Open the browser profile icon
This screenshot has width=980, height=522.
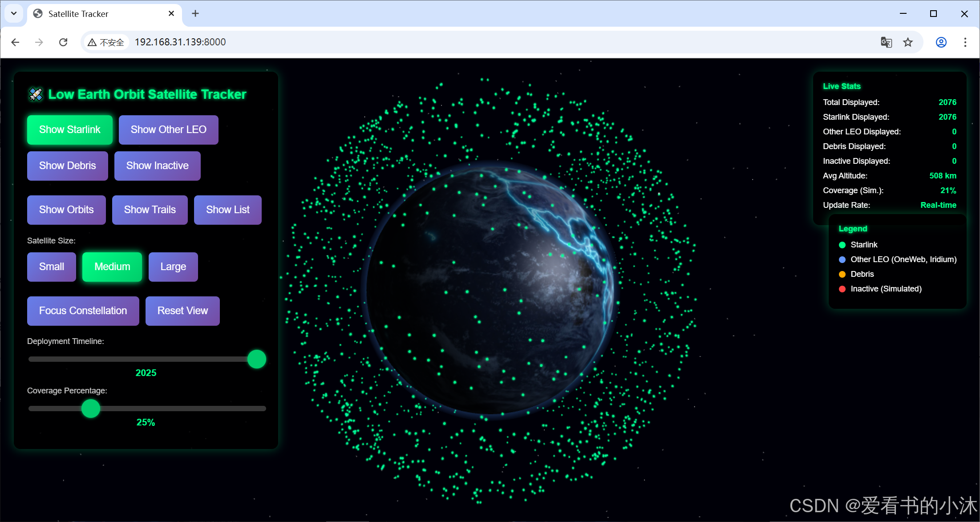pyautogui.click(x=941, y=42)
